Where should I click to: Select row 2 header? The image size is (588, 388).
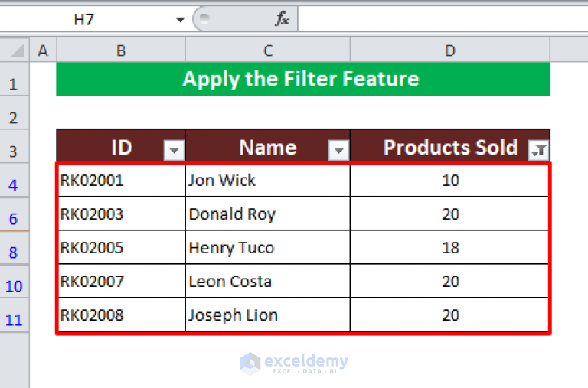point(15,113)
